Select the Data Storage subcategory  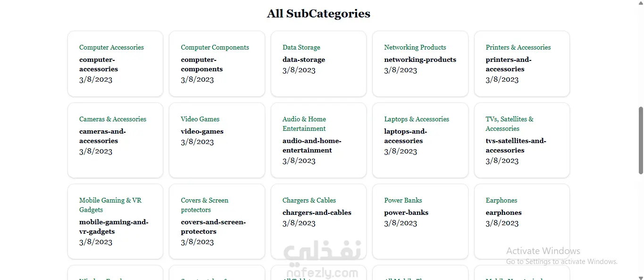pos(301,47)
